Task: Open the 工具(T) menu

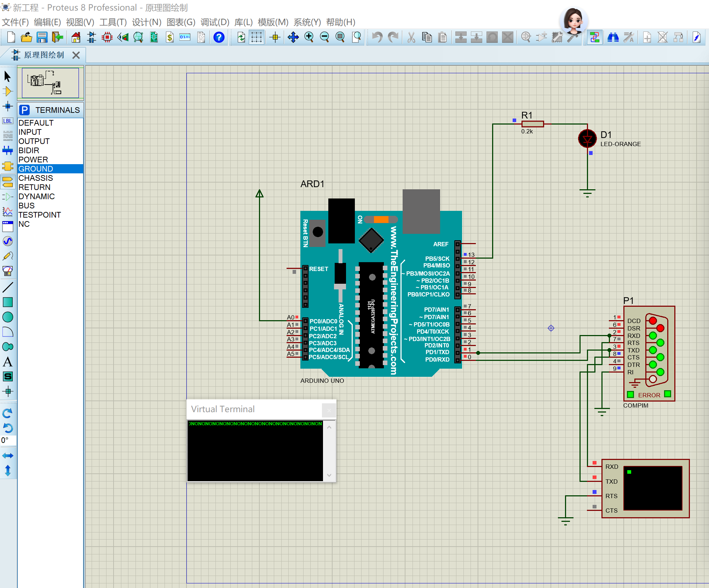Action: pyautogui.click(x=113, y=22)
